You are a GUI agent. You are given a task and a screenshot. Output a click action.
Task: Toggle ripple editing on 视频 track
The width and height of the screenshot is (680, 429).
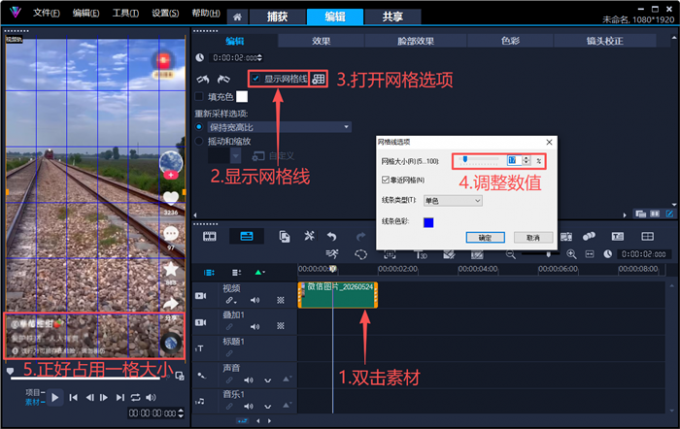coord(230,300)
